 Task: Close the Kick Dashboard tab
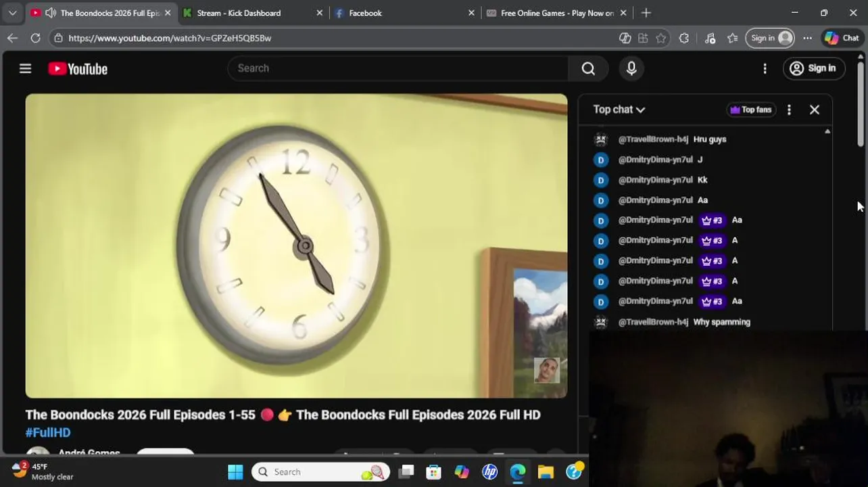coord(320,13)
